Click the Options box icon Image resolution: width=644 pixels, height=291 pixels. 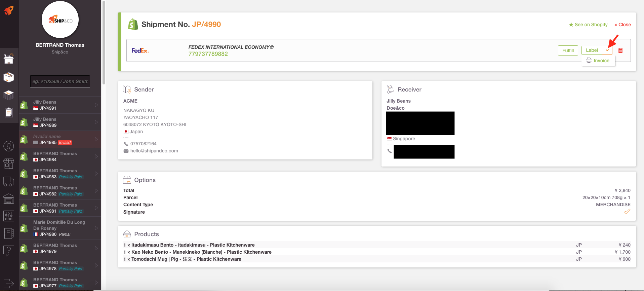tap(127, 180)
